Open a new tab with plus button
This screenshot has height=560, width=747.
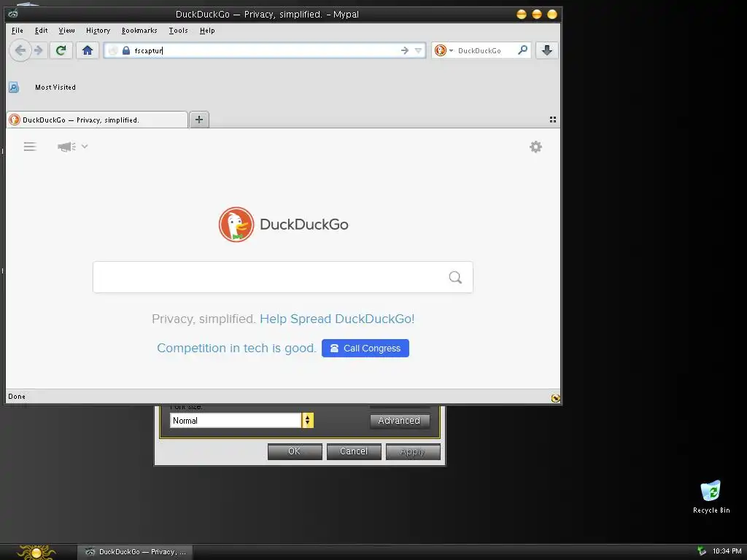point(199,120)
